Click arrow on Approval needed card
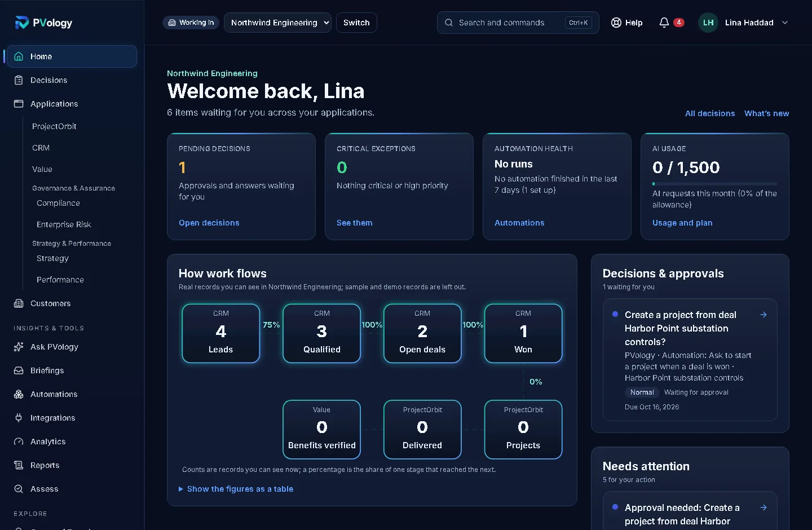 coord(764,507)
